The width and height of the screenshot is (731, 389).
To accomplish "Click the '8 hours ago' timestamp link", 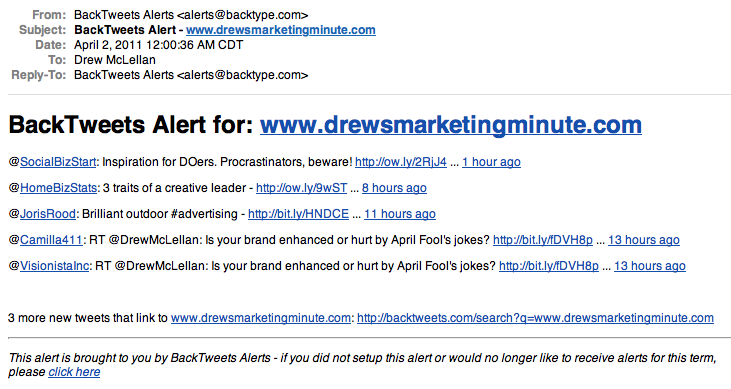I will coord(394,188).
